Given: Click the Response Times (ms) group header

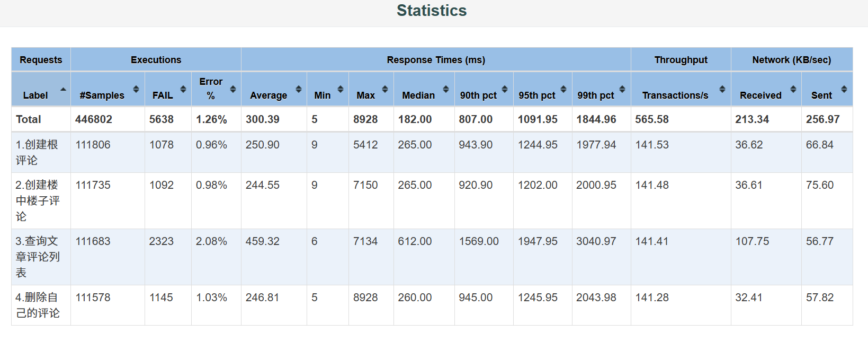Looking at the screenshot, I should point(436,60).
